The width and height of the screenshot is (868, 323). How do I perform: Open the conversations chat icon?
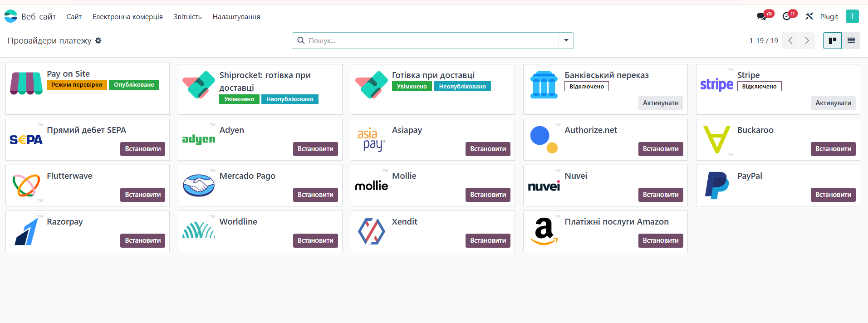(761, 16)
